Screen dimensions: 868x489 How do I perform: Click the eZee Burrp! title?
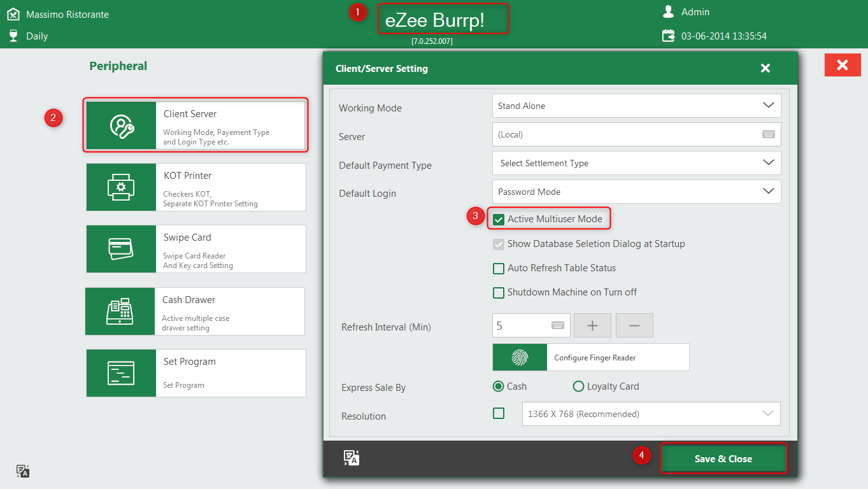(x=435, y=20)
